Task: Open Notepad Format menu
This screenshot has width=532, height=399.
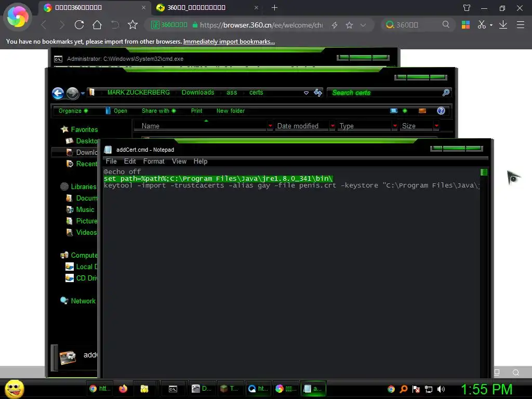Action: (154, 161)
